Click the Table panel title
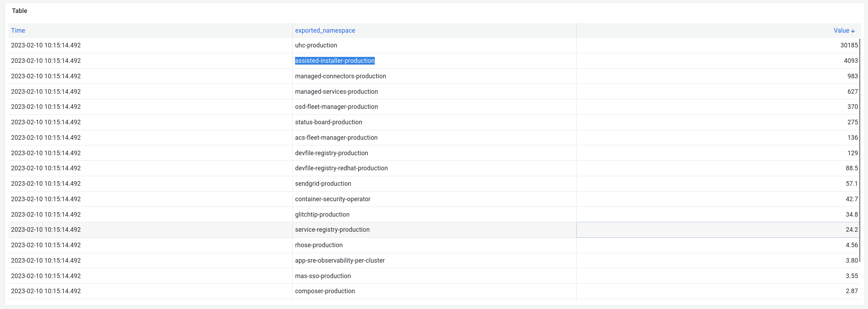Image resolution: width=868 pixels, height=309 pixels. 19,11
